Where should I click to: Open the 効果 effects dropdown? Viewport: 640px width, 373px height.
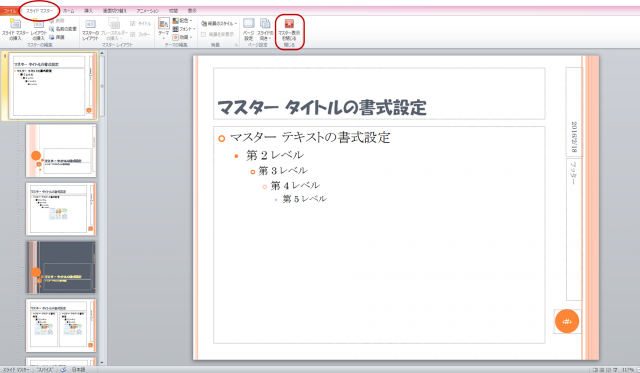[182, 37]
